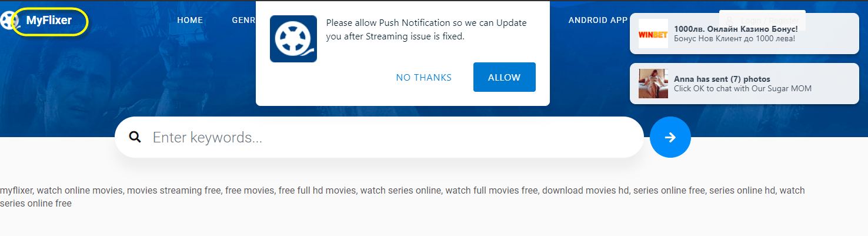
Task: Click the user icon beside Login / Register
Action: 730,21
